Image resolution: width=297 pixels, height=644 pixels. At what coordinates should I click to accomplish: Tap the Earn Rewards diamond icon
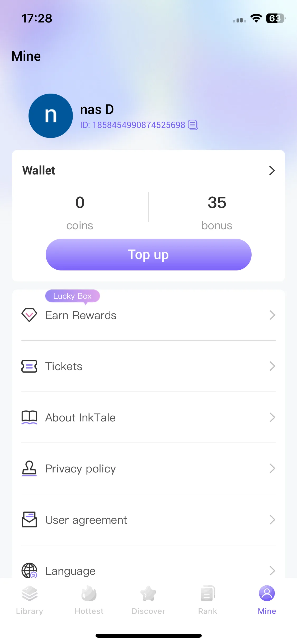29,315
